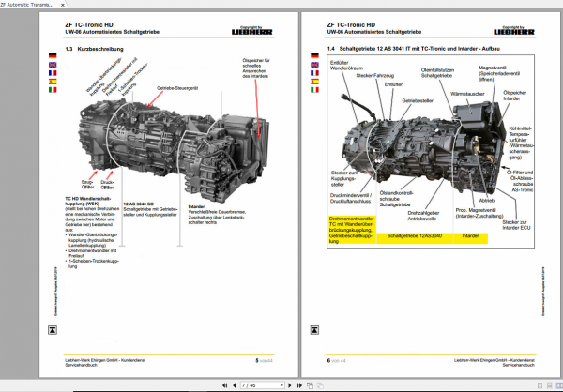Click the Liebherr logo on page 6
Screen dimensions: 563x392
pos(514,31)
